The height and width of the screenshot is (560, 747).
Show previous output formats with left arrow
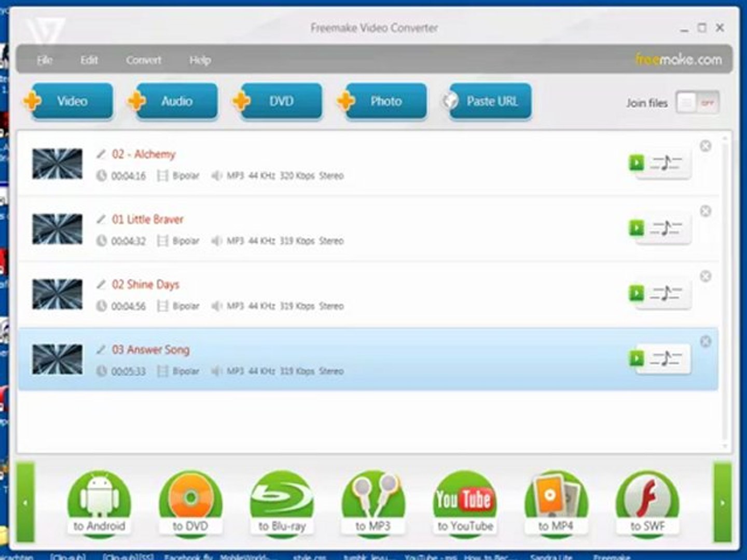[x=25, y=502]
